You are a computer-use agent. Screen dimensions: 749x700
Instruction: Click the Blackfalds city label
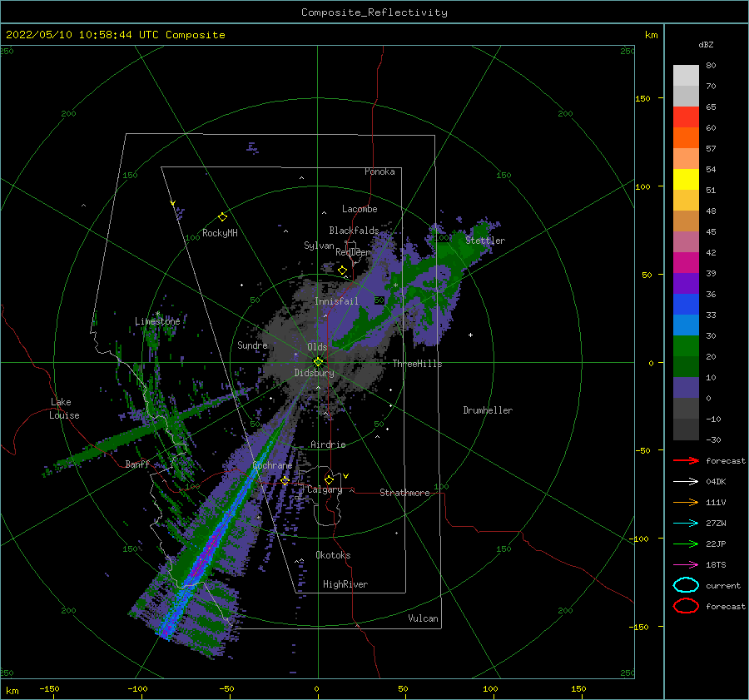pos(354,231)
